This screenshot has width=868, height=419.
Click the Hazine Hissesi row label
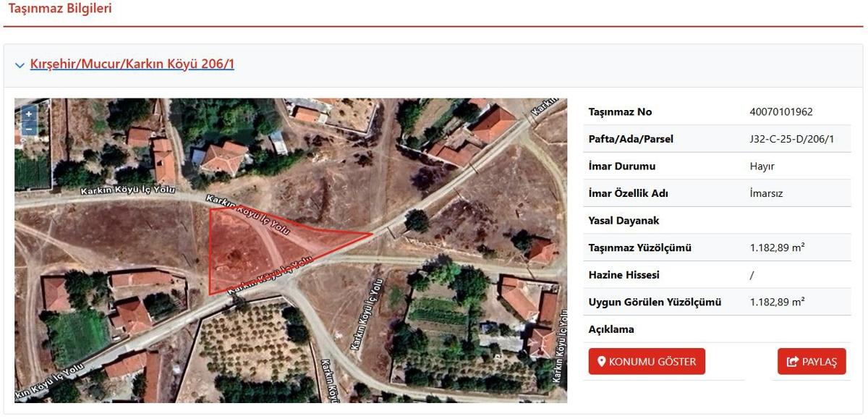pyautogui.click(x=624, y=275)
